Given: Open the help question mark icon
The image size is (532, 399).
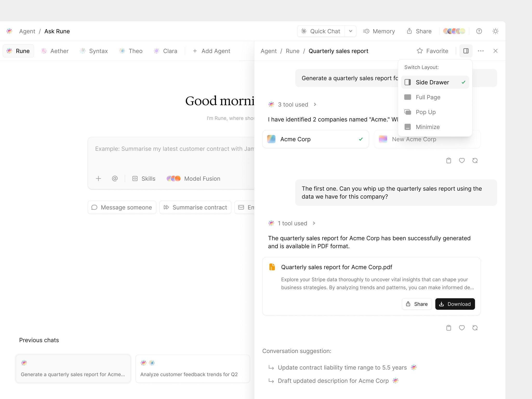Looking at the screenshot, I should (479, 31).
